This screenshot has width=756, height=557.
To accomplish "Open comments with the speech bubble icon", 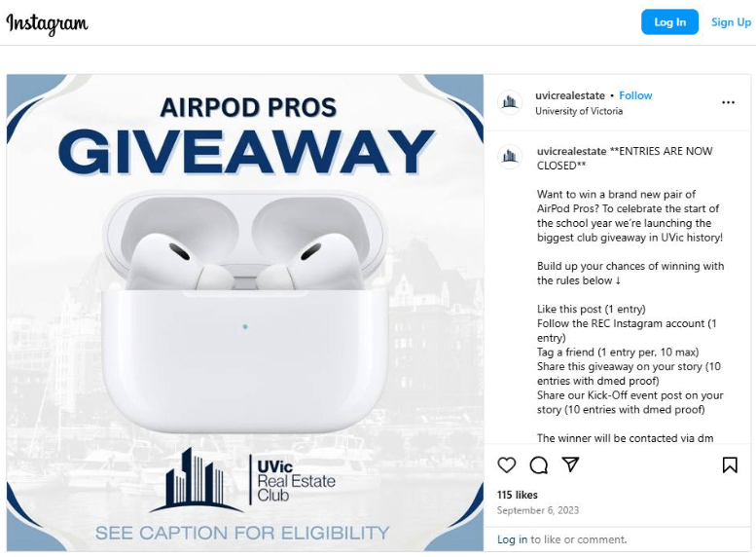I will (539, 465).
